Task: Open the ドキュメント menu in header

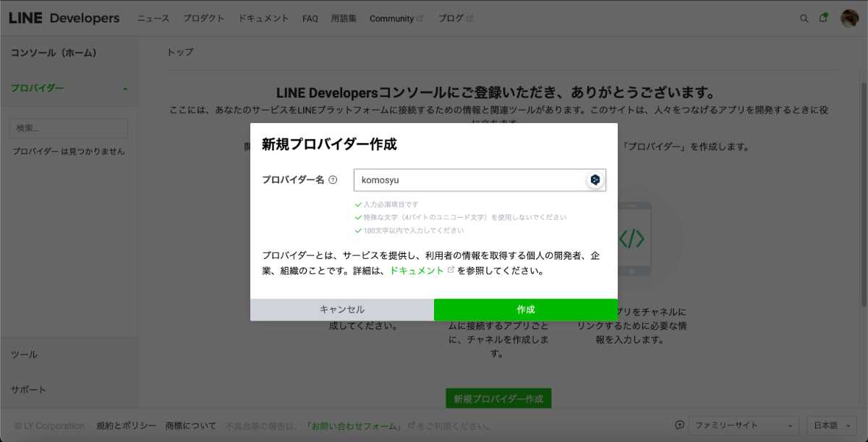Action: (264, 19)
